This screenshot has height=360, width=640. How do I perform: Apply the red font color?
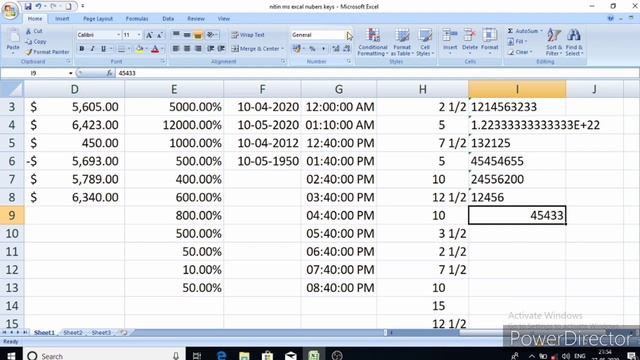155,49
